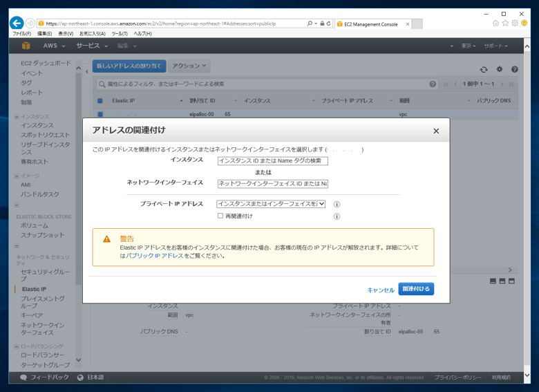Open favorites star icon
Image resolution: width=539 pixels, height=392 pixels.
click(x=505, y=23)
